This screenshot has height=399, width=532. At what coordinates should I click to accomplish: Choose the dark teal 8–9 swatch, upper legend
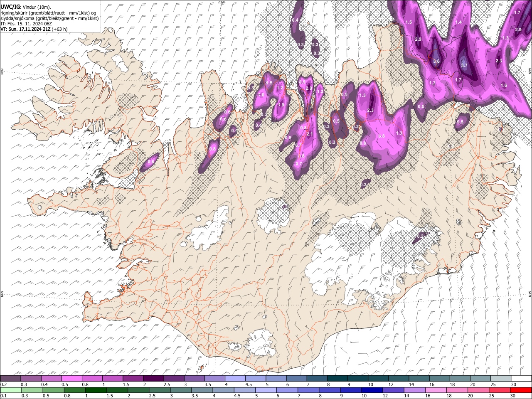coord(337,378)
